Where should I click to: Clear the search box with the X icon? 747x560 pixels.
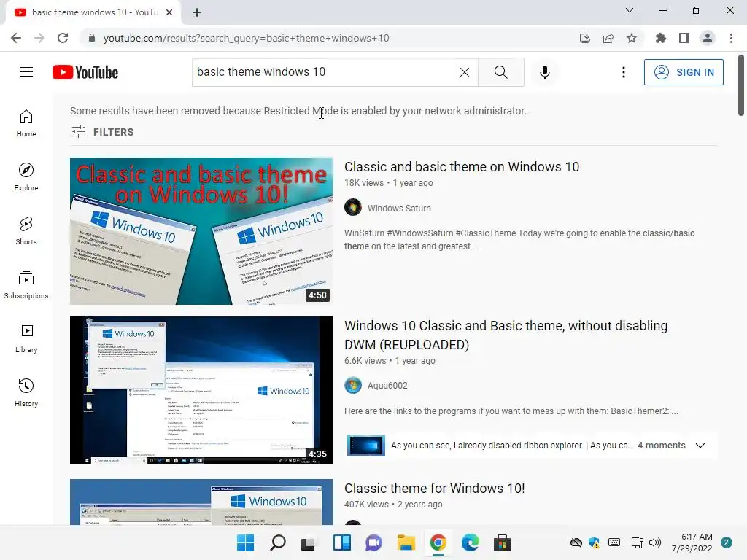465,72
